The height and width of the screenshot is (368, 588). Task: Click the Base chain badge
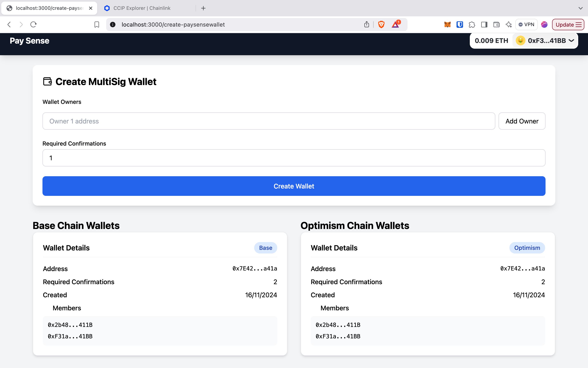click(266, 248)
